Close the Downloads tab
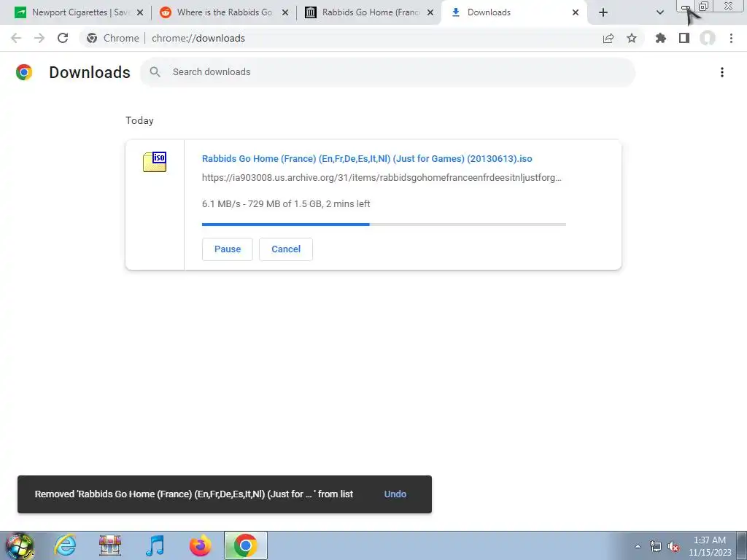 pyautogui.click(x=576, y=12)
